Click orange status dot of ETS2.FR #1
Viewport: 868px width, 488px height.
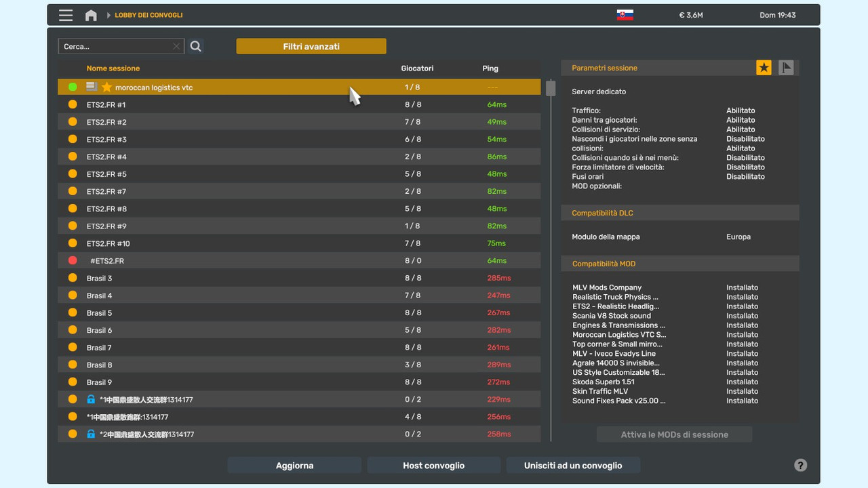pos(73,104)
